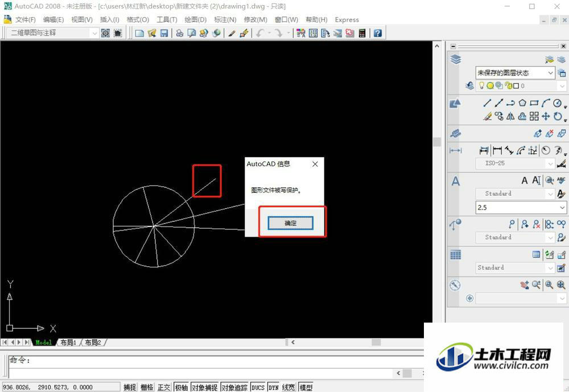Open the QuickCalc calculator icon
569x392 pixels.
click(362, 34)
